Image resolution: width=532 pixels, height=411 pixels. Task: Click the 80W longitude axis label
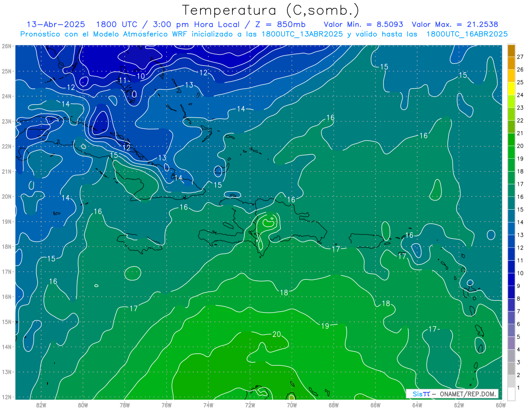click(83, 404)
